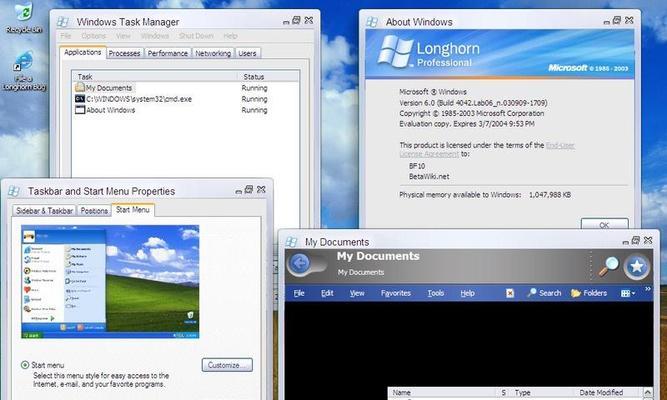Switch to the Networking tab
Screen dimensions: 667x400
tap(213, 53)
